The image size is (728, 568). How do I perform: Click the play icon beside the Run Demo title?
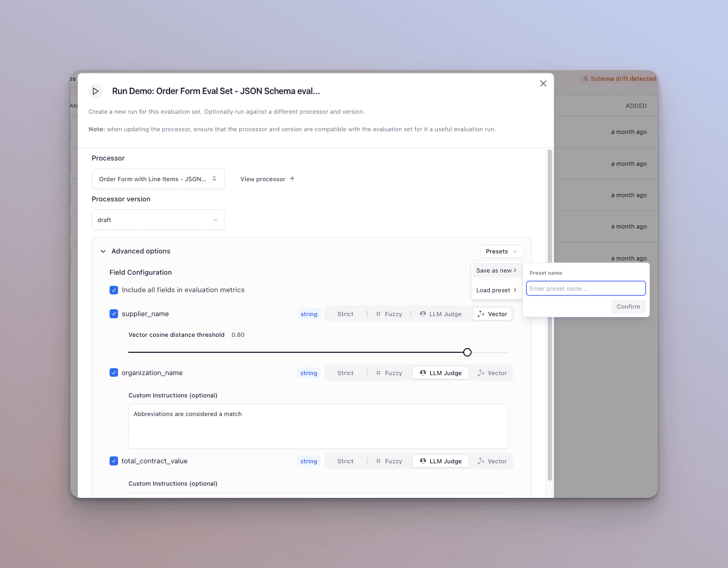(96, 91)
